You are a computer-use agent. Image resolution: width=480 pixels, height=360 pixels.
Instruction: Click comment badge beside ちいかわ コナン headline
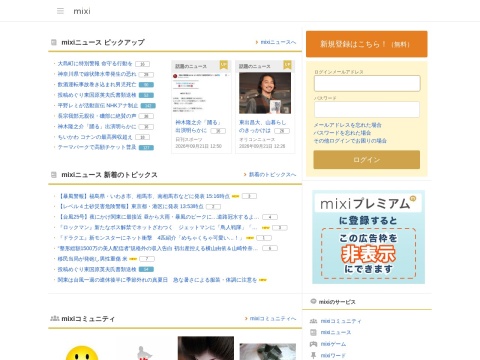tap(142, 137)
